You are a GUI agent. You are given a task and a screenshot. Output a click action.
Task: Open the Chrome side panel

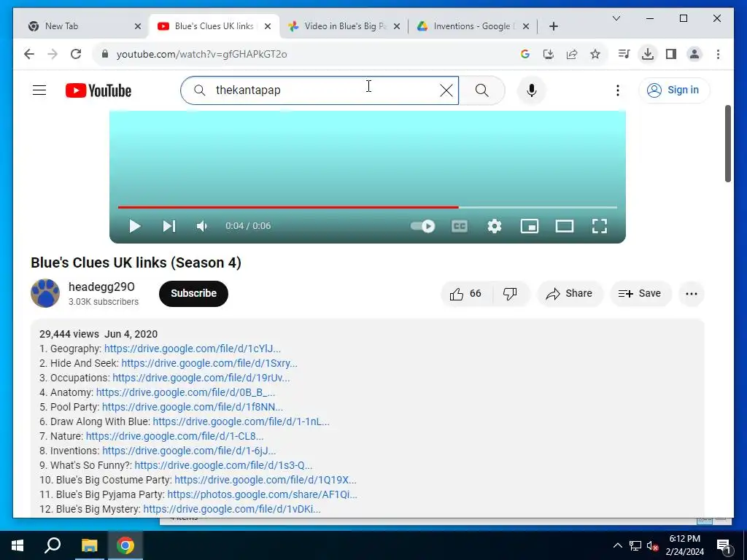pos(671,54)
